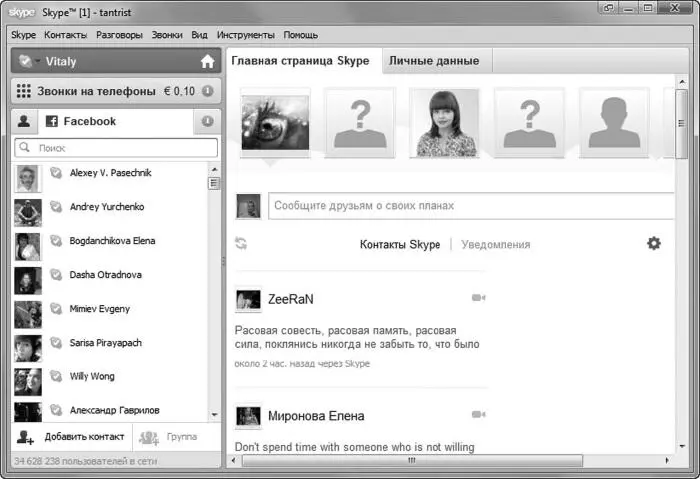
Task: Click video call icon next to ZeeRaN
Action: click(x=479, y=298)
